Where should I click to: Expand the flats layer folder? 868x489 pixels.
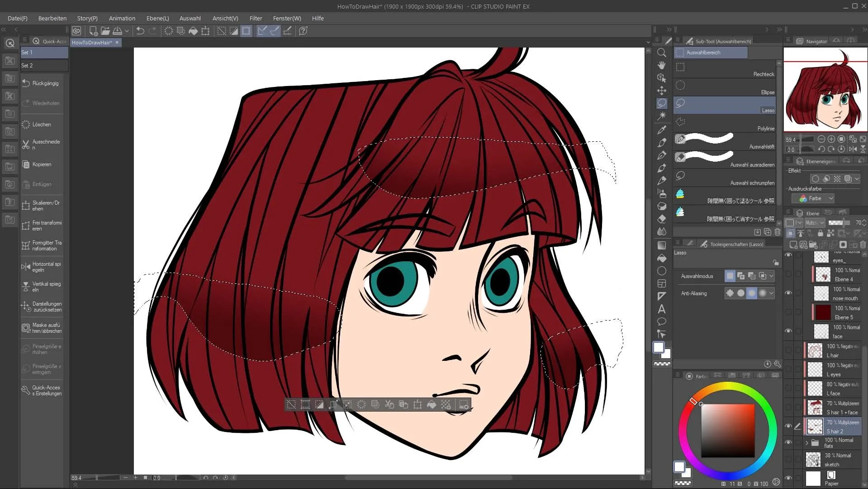807,442
